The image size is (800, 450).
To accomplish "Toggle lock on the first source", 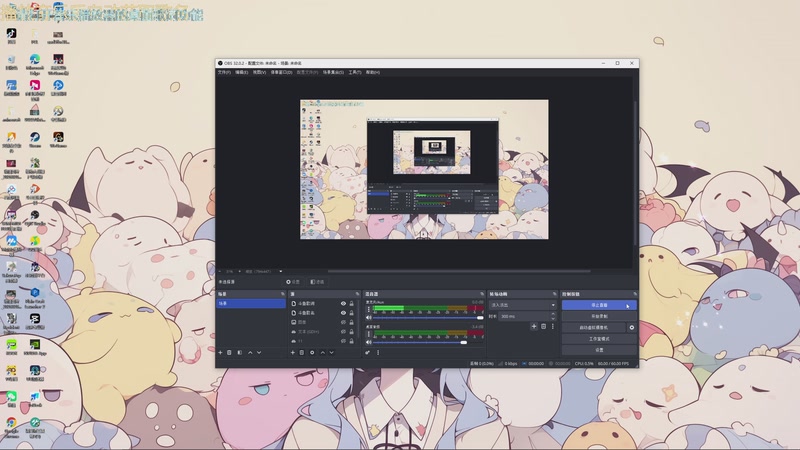I will pos(352,304).
